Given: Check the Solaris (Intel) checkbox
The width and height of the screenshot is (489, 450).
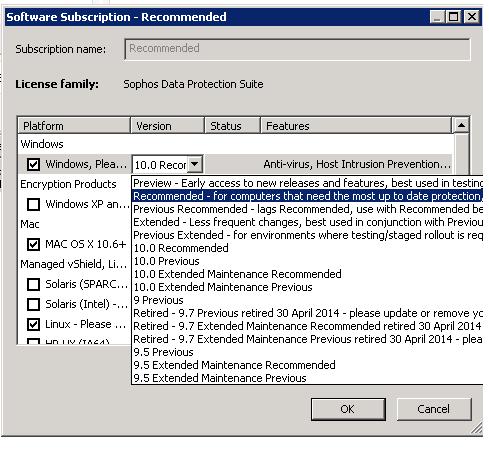Looking at the screenshot, I should [33, 304].
